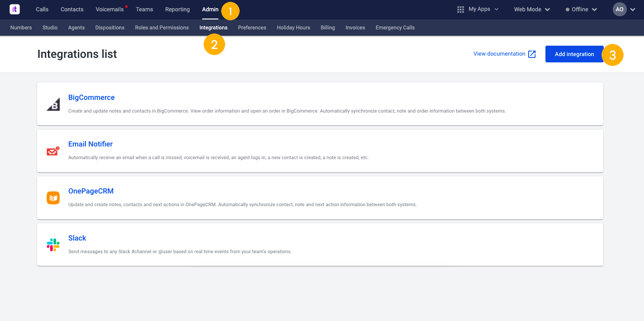Switch to the Agents tab

76,28
